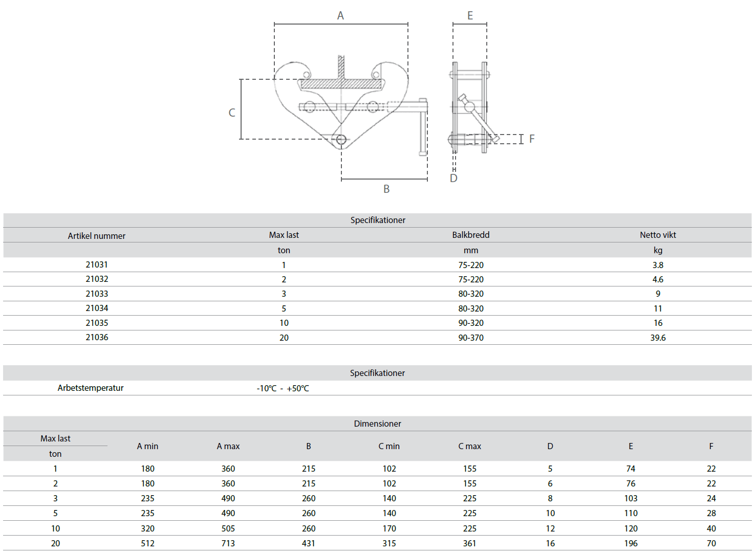Click article number 21033
Viewport: 756px width, 554px height.
pyautogui.click(x=97, y=294)
